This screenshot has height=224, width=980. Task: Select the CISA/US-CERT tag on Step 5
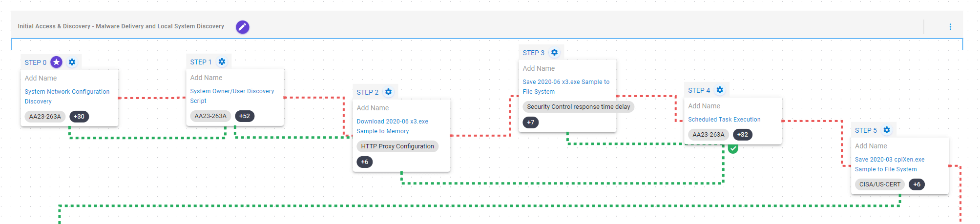(x=879, y=184)
